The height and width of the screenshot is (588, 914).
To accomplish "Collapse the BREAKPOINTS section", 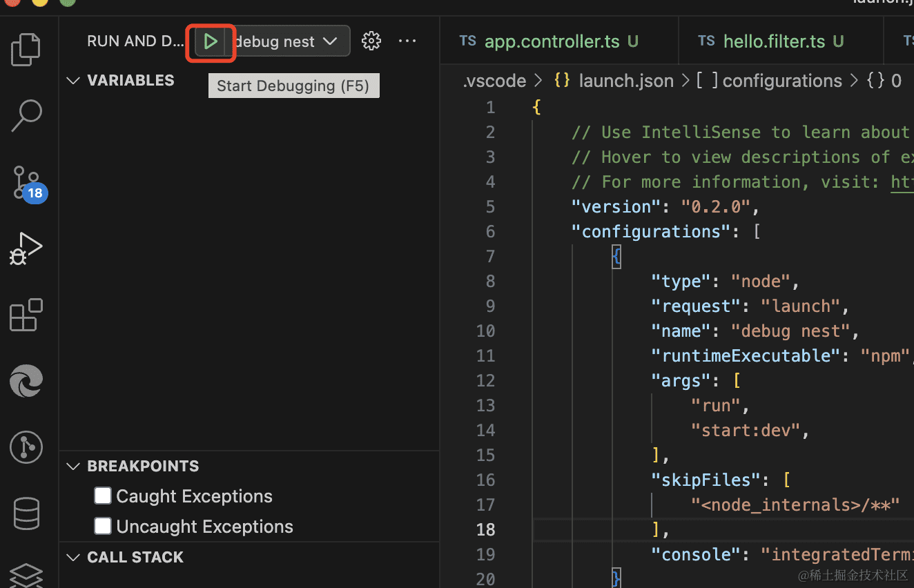I will pyautogui.click(x=73, y=467).
